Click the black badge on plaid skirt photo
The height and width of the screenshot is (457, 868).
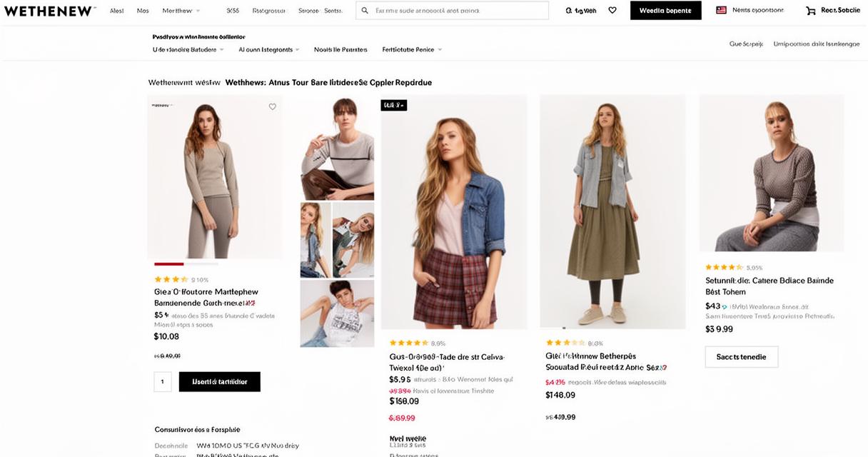[394, 105]
